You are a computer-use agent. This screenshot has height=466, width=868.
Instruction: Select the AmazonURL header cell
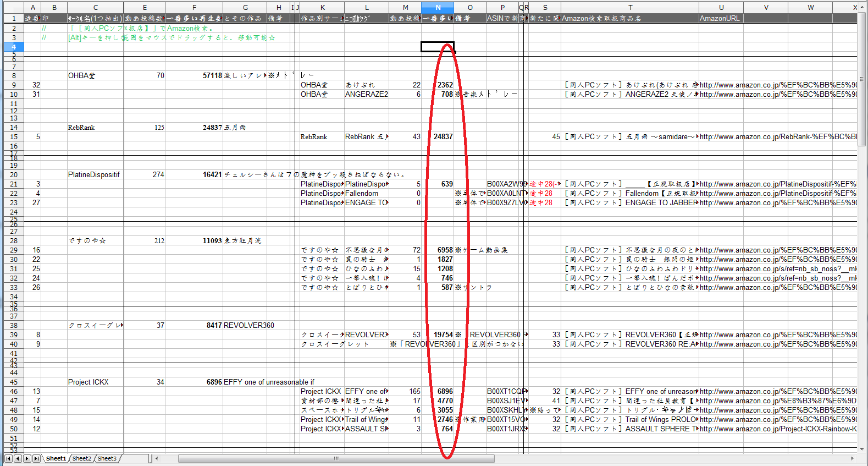pos(721,18)
